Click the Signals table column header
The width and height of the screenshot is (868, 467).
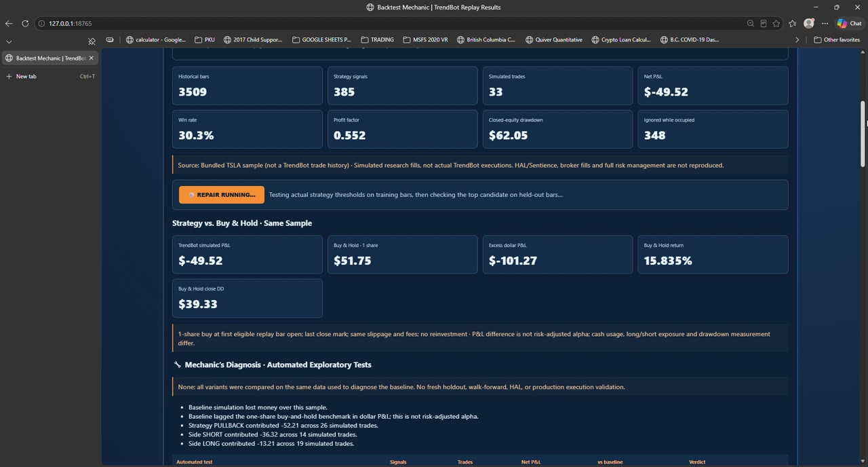[x=398, y=462]
